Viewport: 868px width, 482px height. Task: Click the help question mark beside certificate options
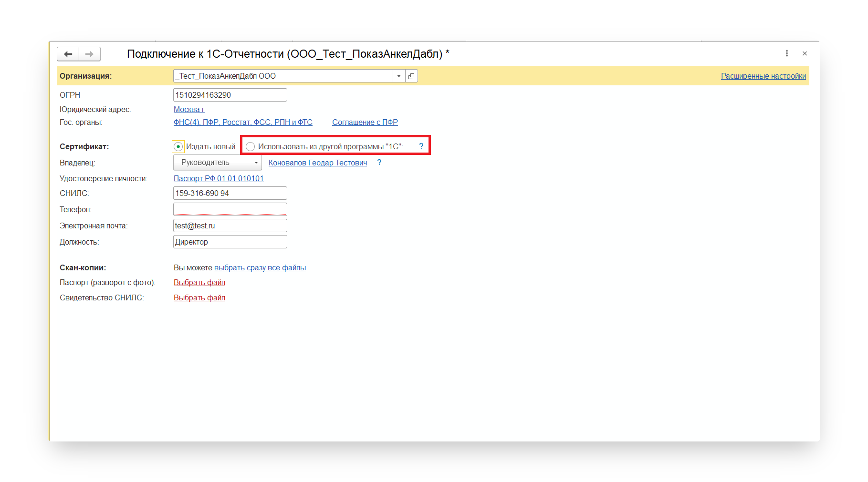coord(421,146)
